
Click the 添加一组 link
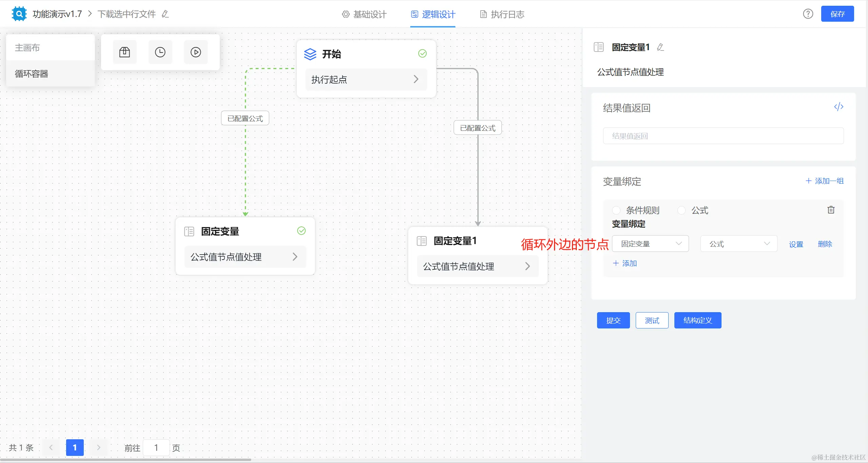point(825,181)
